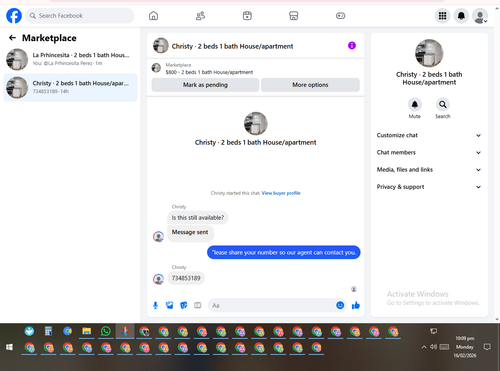Select the Christy conversation in list
This screenshot has width=500, height=371.
tap(70, 87)
